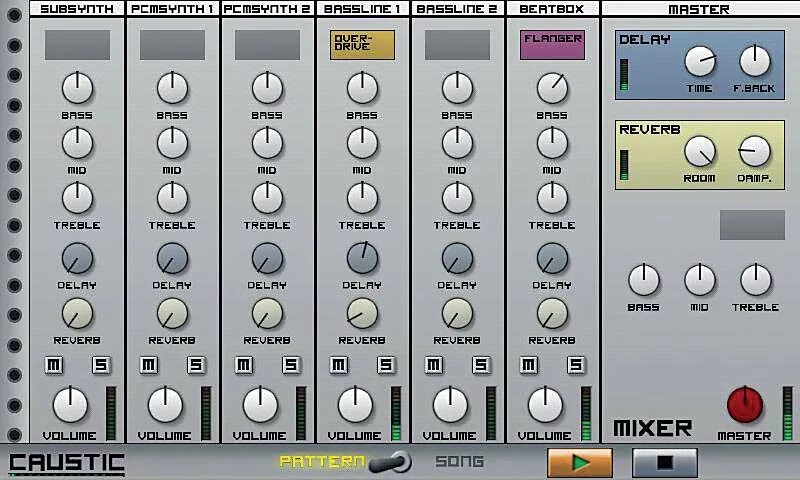Mute the Bassline 1 channel

(x=339, y=365)
